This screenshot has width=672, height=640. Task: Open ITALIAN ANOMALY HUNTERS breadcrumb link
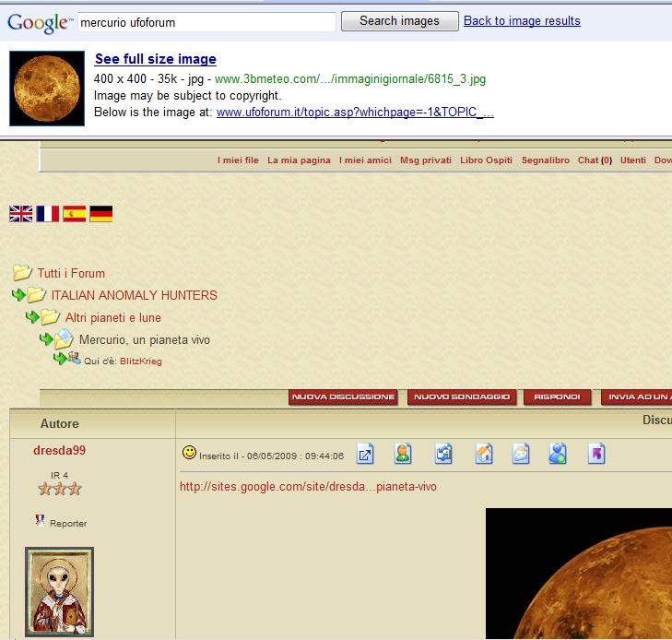(135, 295)
